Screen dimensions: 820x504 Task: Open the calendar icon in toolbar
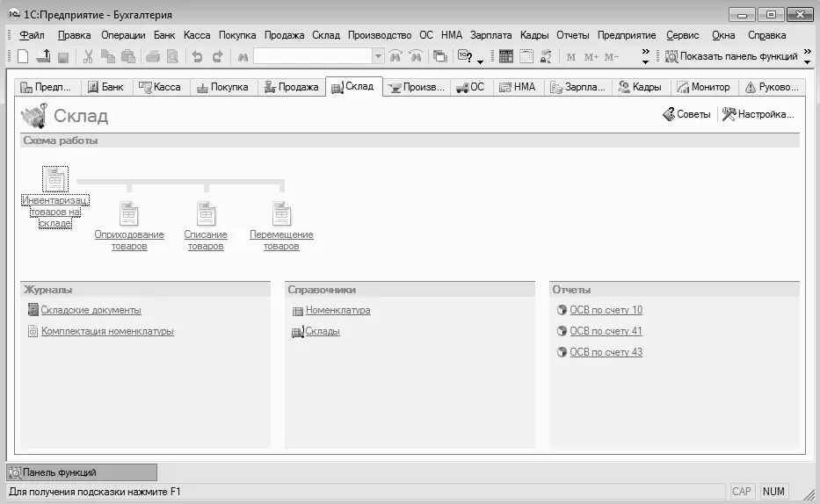tap(526, 57)
